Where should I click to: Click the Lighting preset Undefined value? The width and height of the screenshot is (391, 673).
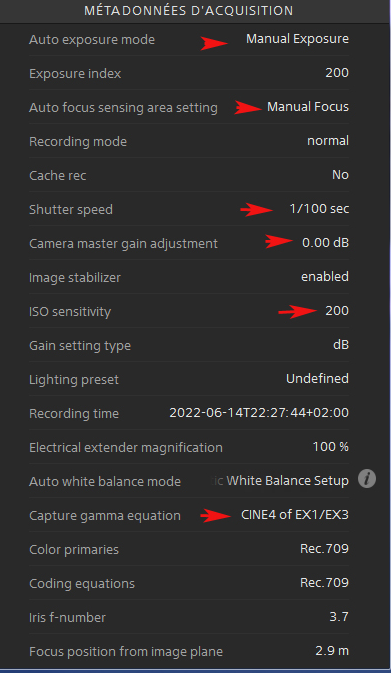tap(317, 379)
